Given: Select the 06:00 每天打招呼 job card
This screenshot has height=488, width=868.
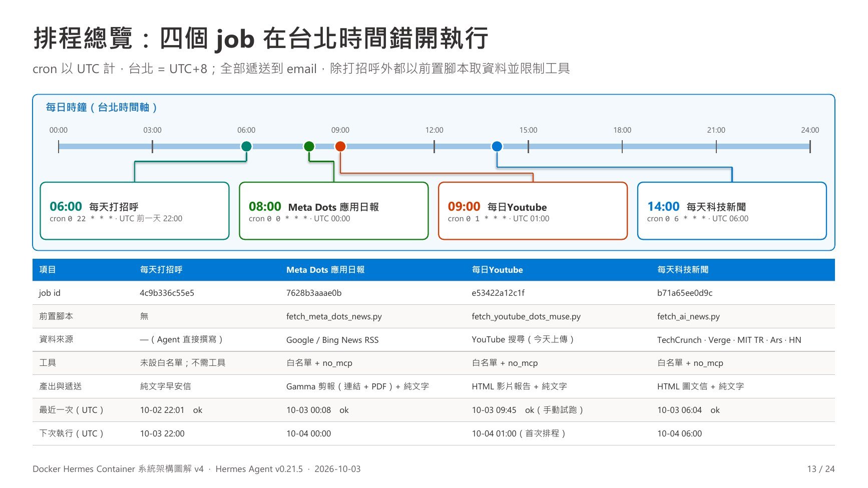Looking at the screenshot, I should [135, 211].
